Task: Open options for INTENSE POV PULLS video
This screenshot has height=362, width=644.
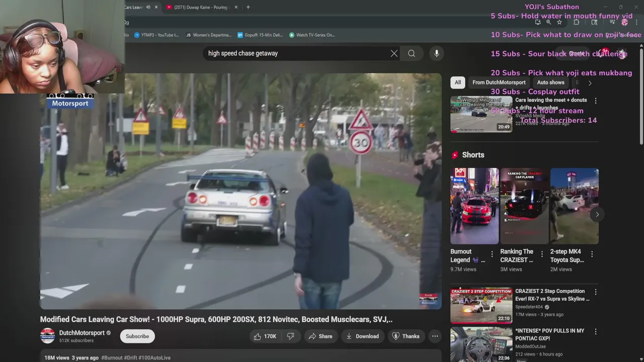Action: [x=596, y=331]
